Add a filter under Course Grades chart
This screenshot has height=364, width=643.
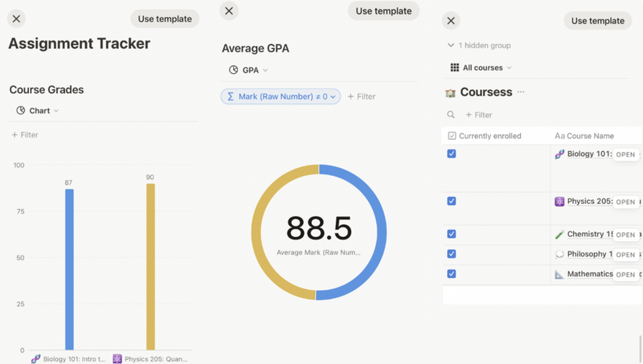click(x=25, y=135)
